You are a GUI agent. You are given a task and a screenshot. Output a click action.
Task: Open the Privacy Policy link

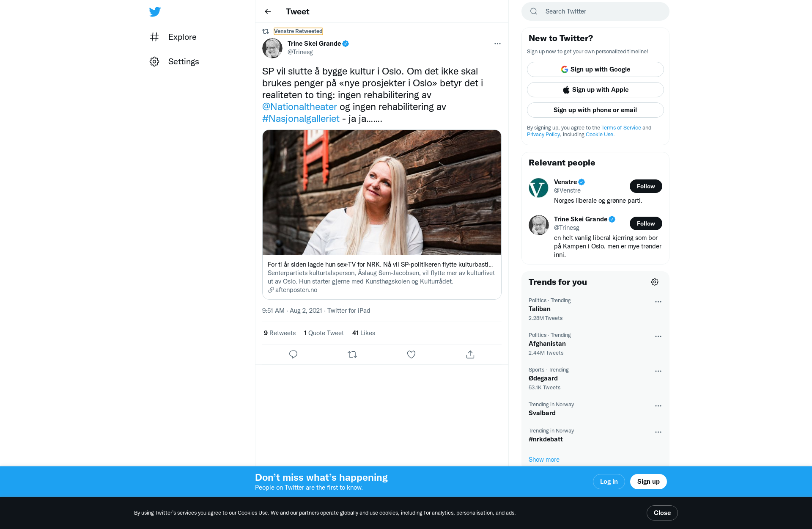(x=543, y=134)
